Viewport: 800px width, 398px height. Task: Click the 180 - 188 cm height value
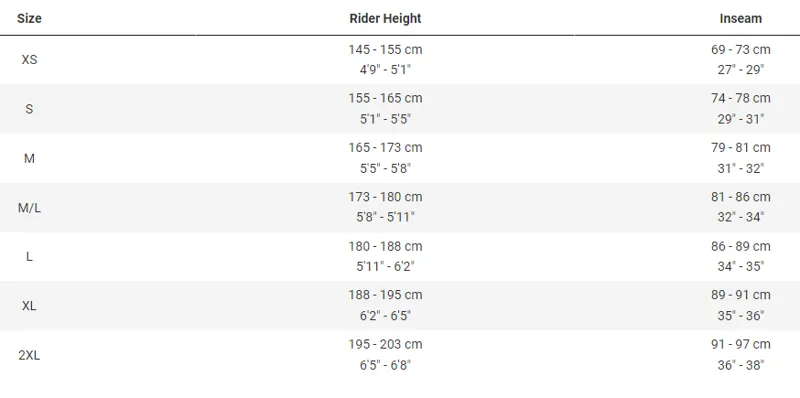(385, 246)
